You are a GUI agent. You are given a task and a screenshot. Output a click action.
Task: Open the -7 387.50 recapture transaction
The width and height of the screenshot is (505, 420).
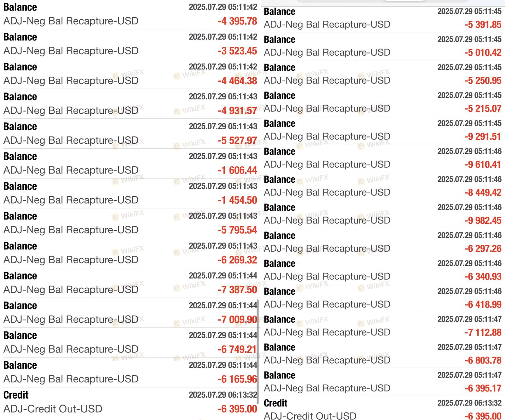click(x=130, y=283)
